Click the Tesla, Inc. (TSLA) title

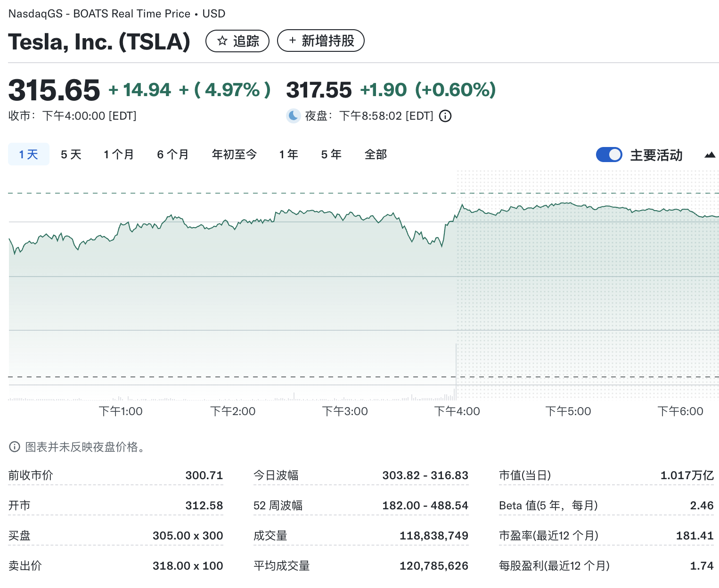[x=99, y=41]
